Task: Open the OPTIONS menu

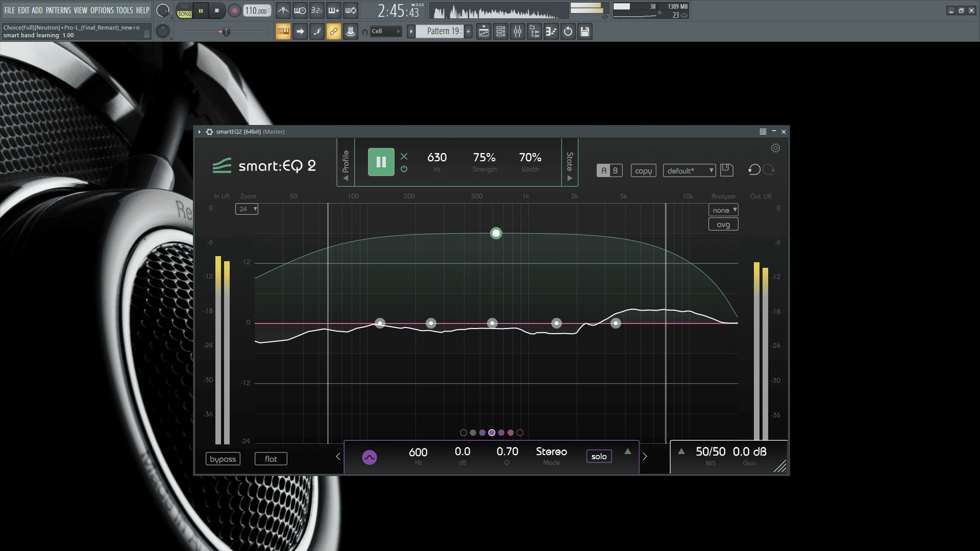Action: tap(102, 10)
